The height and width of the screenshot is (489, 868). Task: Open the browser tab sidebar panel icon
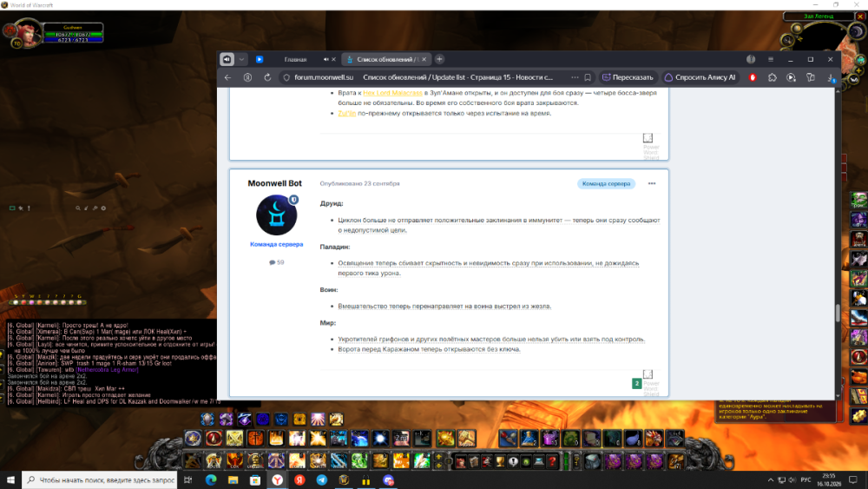[227, 59]
